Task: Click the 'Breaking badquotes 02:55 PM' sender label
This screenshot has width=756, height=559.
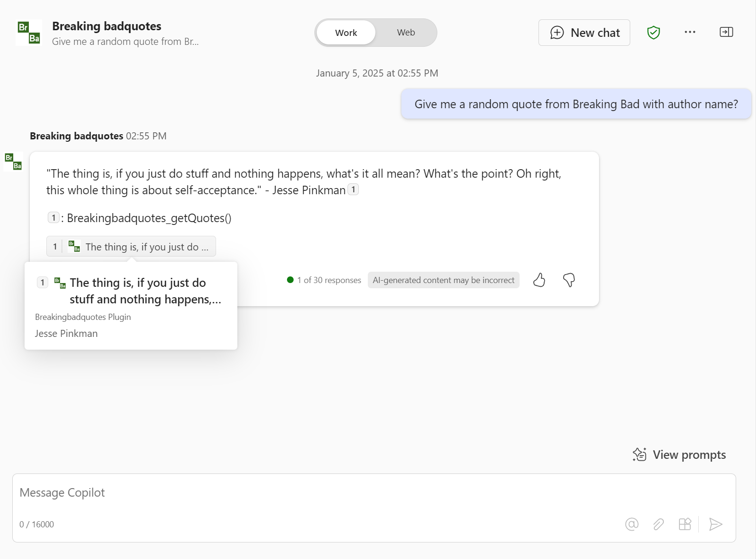Action: pyautogui.click(x=98, y=136)
